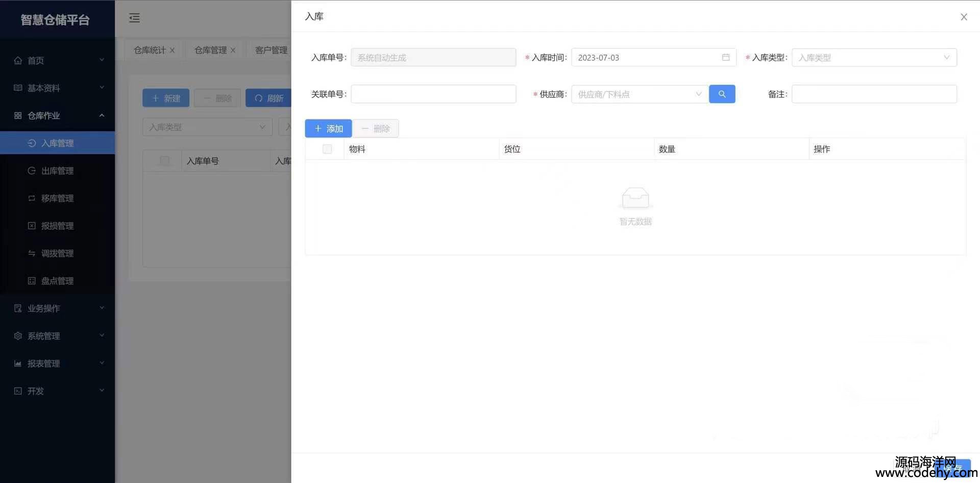This screenshot has width=980, height=483.
Task: Open 出库管理 in the sidebar
Action: [x=57, y=171]
